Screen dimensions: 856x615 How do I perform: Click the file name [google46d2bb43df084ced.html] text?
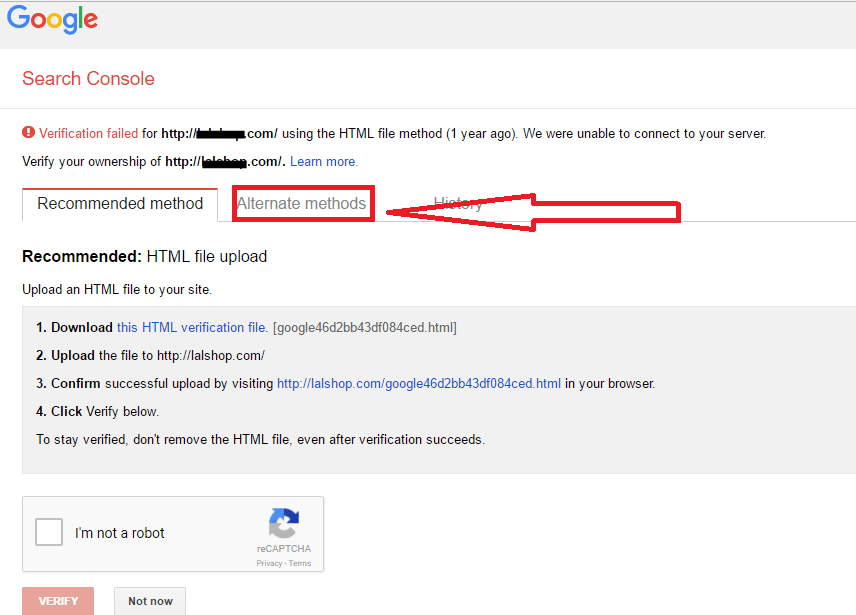pyautogui.click(x=365, y=327)
